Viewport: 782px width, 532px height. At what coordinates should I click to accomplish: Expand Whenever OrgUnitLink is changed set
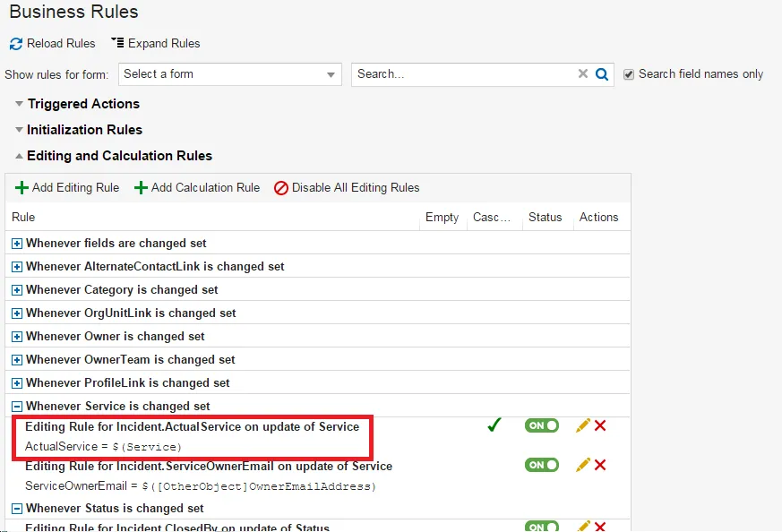coord(17,313)
